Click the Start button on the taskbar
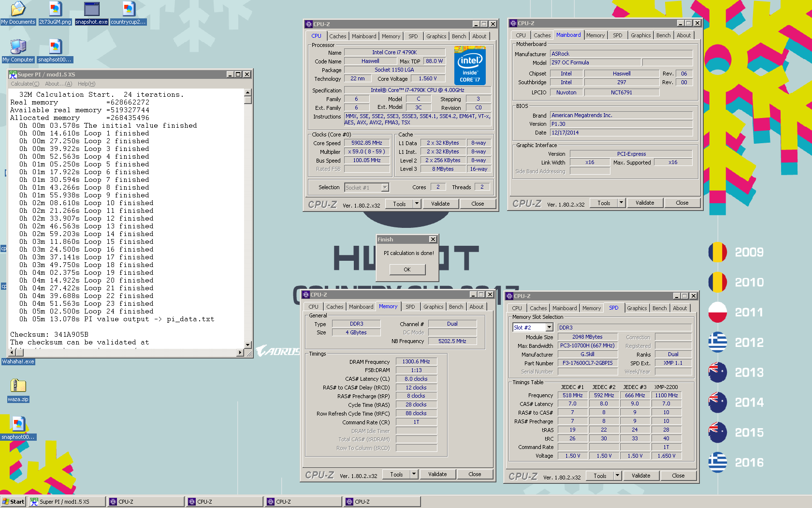Screen dimensions: 812x508 14,502
